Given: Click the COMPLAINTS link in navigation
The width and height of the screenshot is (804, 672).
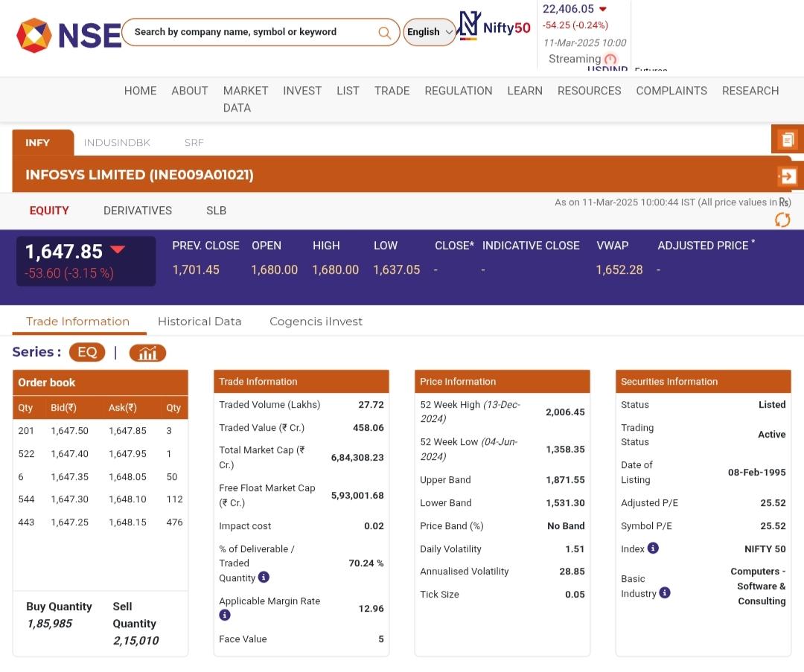Looking at the screenshot, I should (x=671, y=91).
